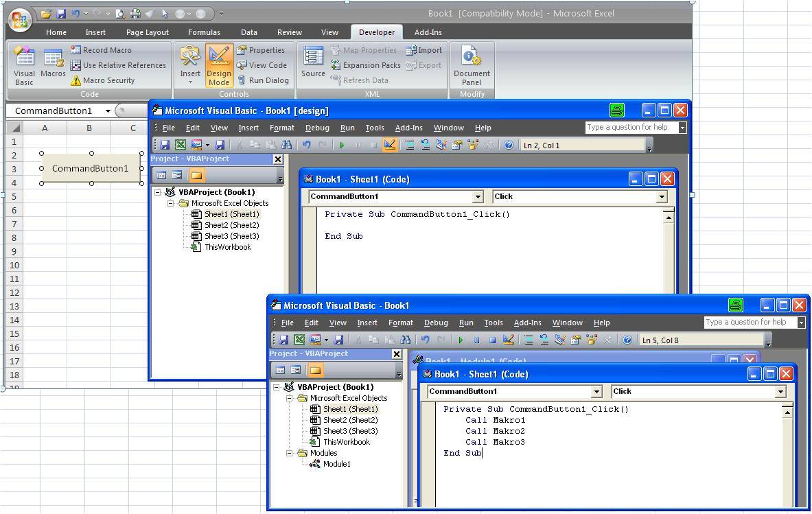Open the Formulas ribbon tab
Viewport: 812px width, 514px height.
[x=204, y=32]
